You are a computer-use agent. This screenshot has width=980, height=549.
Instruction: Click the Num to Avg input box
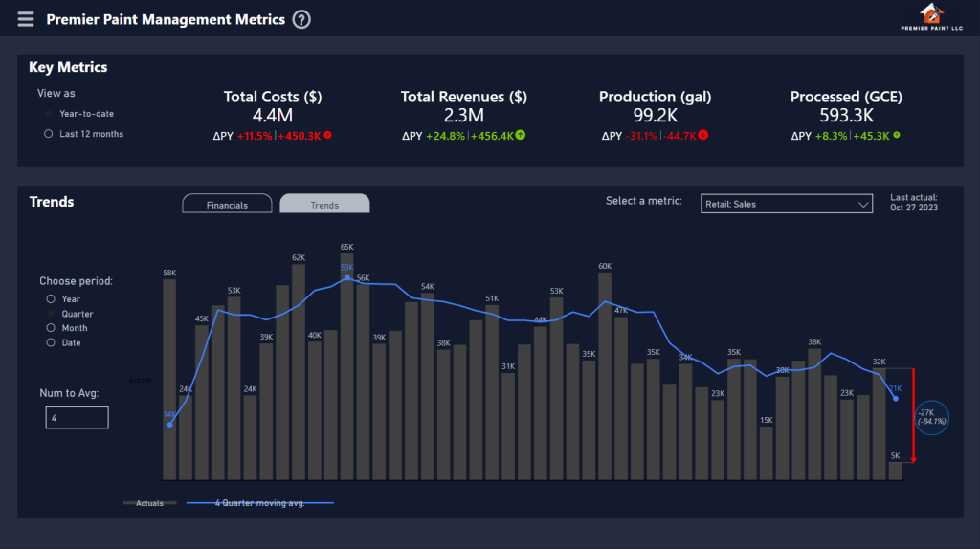[77, 417]
